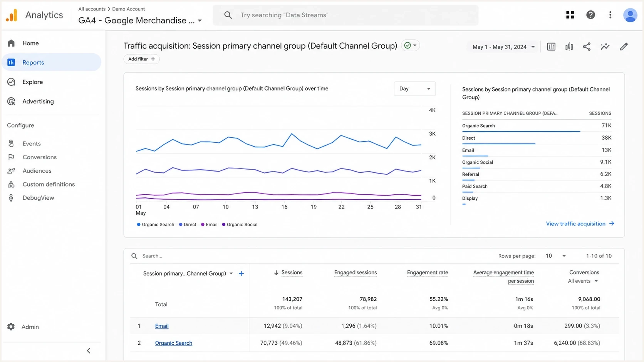Click the Direct row in the sessions bar chart
Viewport: 644px width, 362px height.
click(x=537, y=138)
